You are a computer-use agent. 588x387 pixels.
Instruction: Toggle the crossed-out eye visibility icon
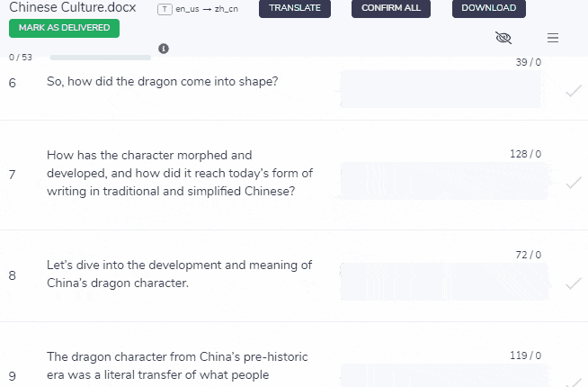[x=503, y=38]
